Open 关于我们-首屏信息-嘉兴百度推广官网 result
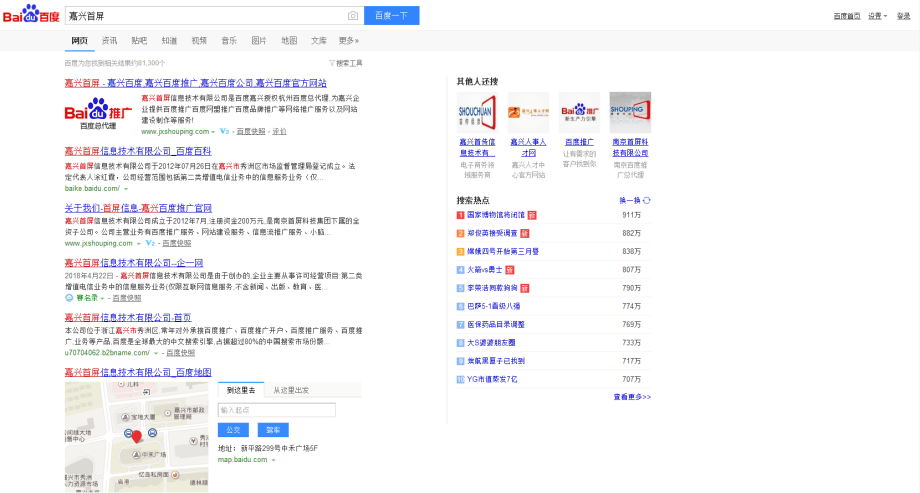This screenshot has height=493, width=920. 138,208
